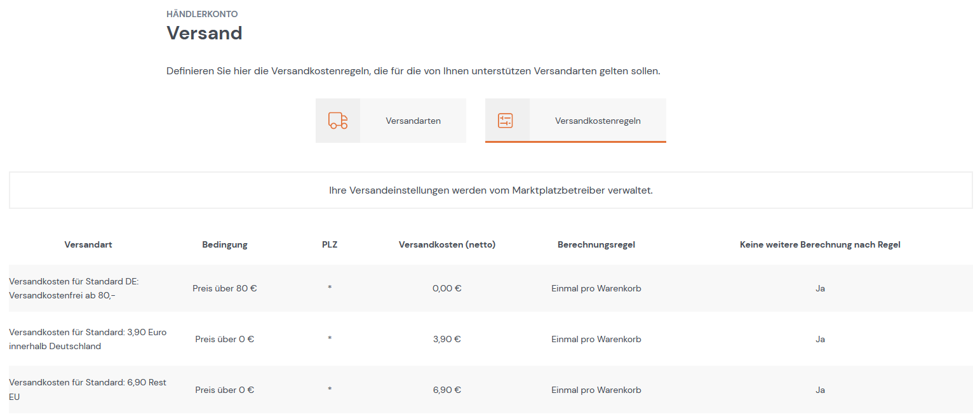Select the PLZ column header
The height and width of the screenshot is (419, 980).
click(330, 244)
